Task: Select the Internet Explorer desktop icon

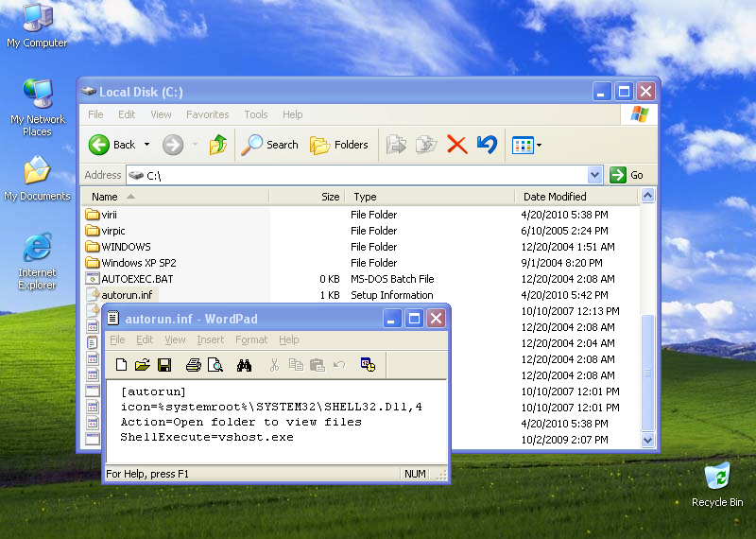Action: pyautogui.click(x=37, y=261)
